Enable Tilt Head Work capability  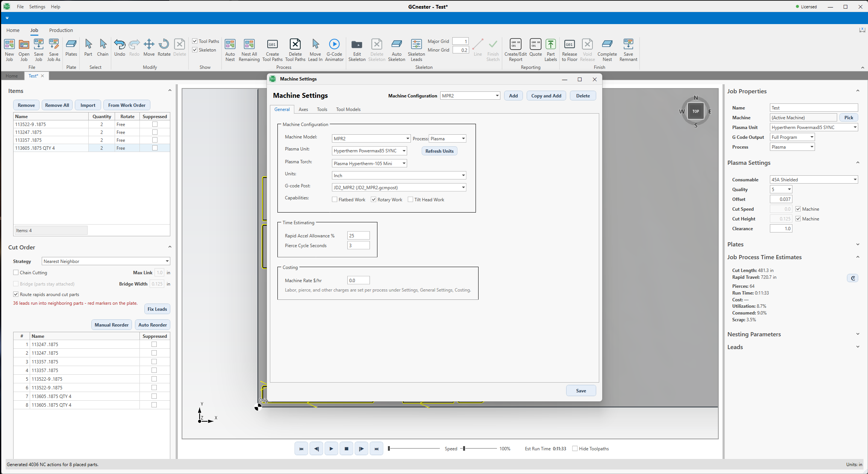[x=411, y=199]
